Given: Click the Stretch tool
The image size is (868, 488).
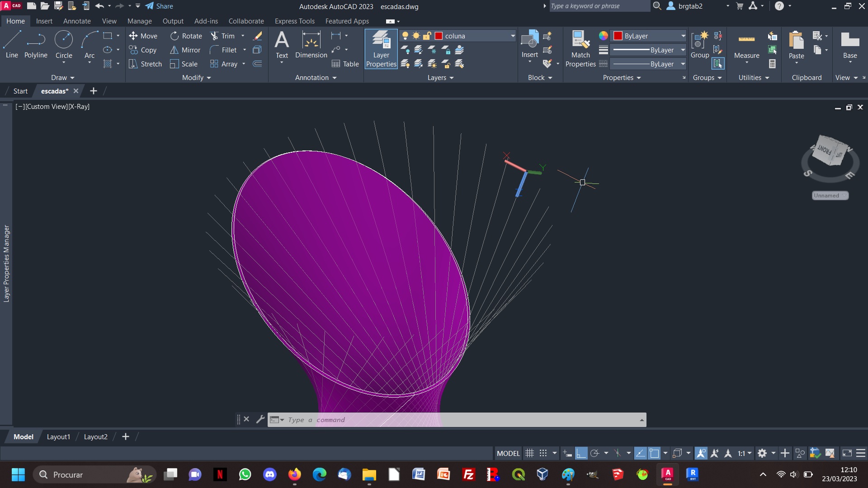Looking at the screenshot, I should point(145,64).
